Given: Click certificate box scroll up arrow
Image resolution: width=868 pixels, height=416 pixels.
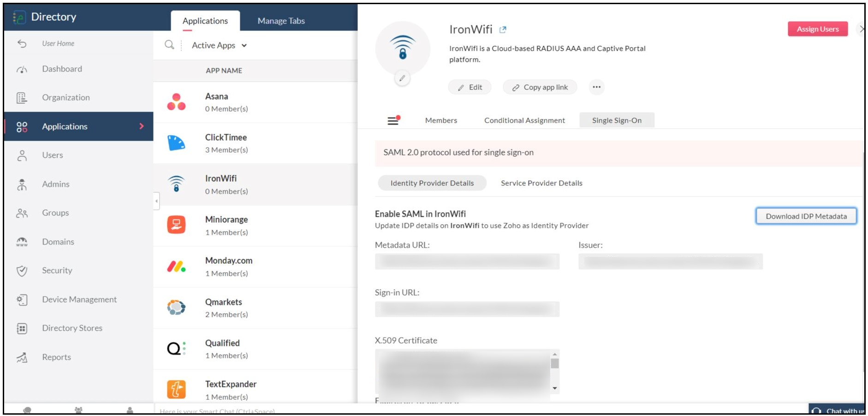Looking at the screenshot, I should click(x=555, y=354).
